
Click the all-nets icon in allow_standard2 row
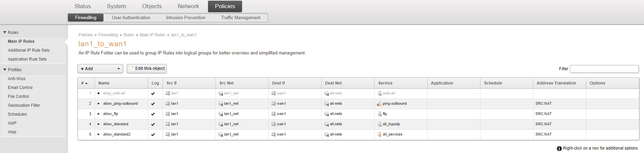(326, 135)
